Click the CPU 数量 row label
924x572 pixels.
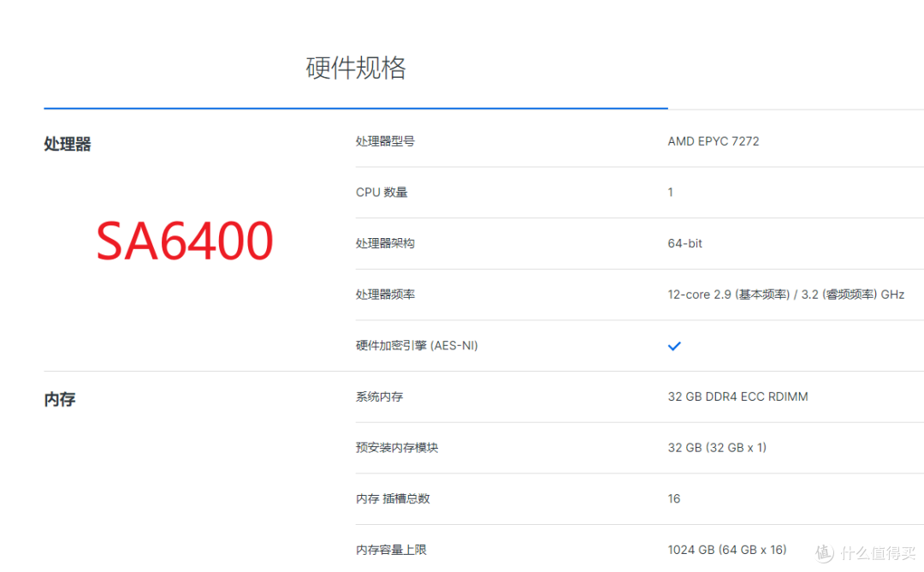383,192
